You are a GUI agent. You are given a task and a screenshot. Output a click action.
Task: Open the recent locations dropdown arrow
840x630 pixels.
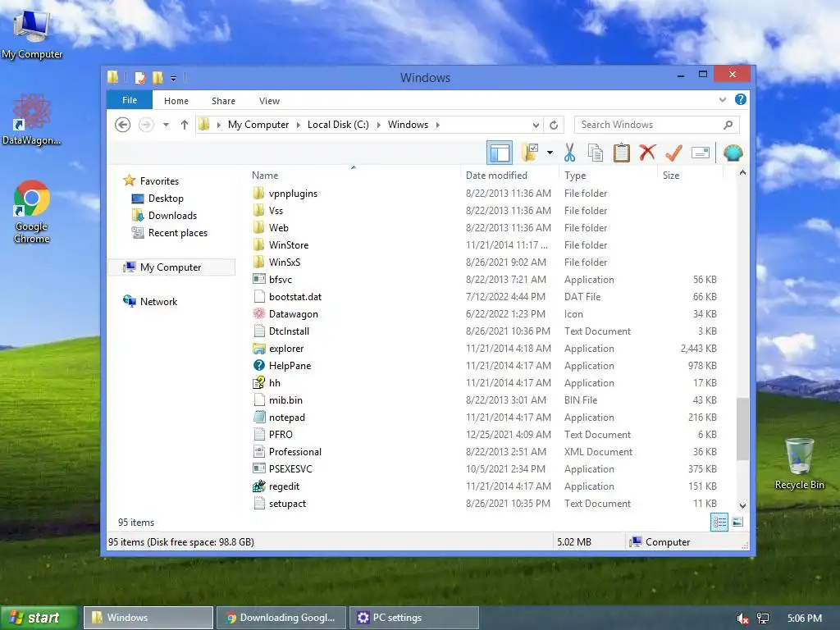(x=166, y=125)
